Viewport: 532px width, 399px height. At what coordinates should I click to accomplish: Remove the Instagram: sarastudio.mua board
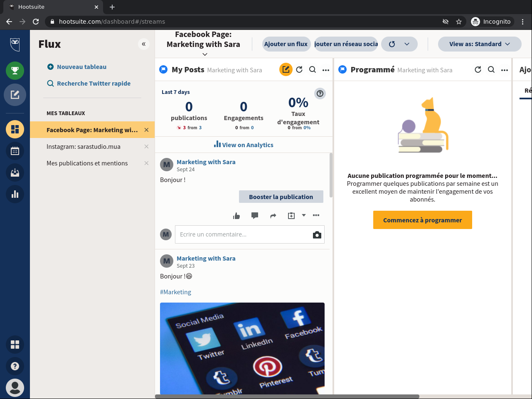point(146,147)
